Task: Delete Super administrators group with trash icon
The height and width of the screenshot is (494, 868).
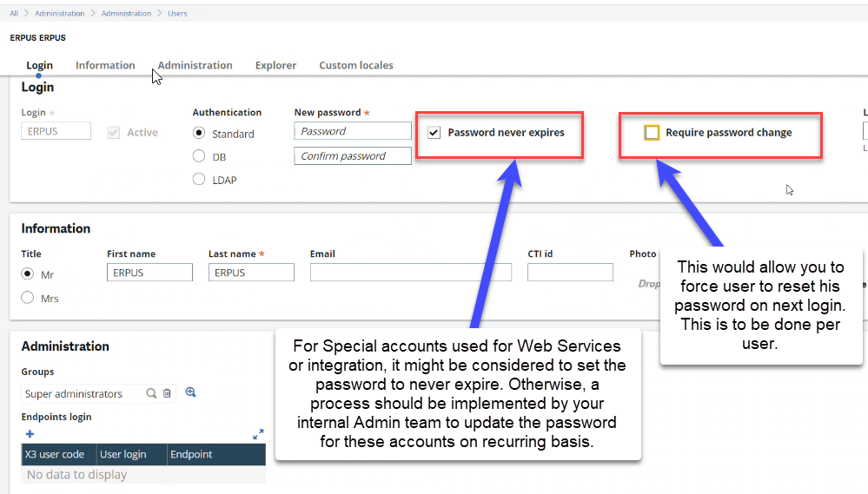Action: (167, 393)
